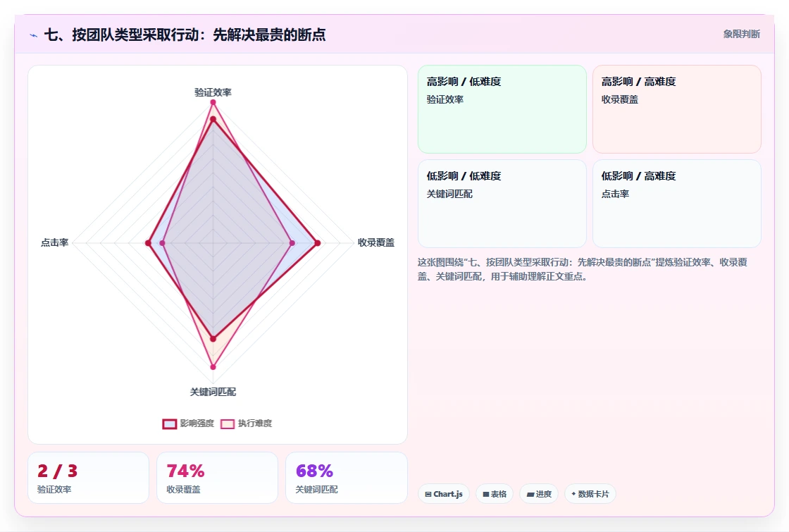Click the 验证效率 axis label on radar

213,92
